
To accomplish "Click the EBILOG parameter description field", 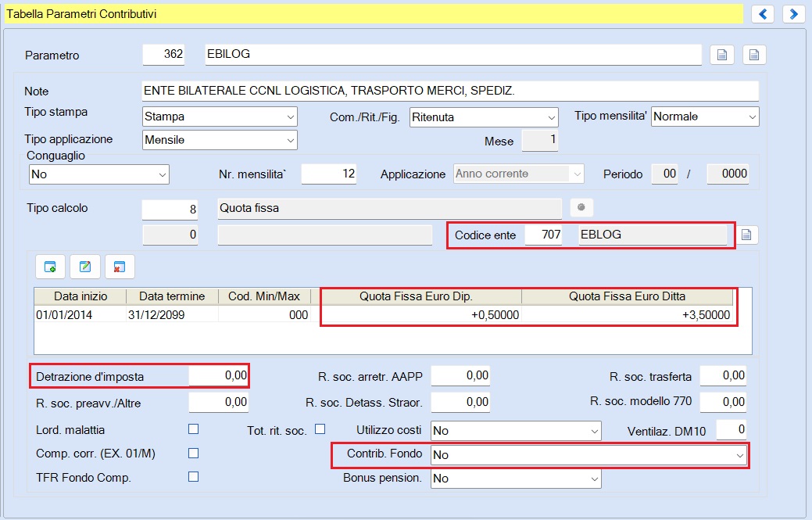I will click(453, 55).
